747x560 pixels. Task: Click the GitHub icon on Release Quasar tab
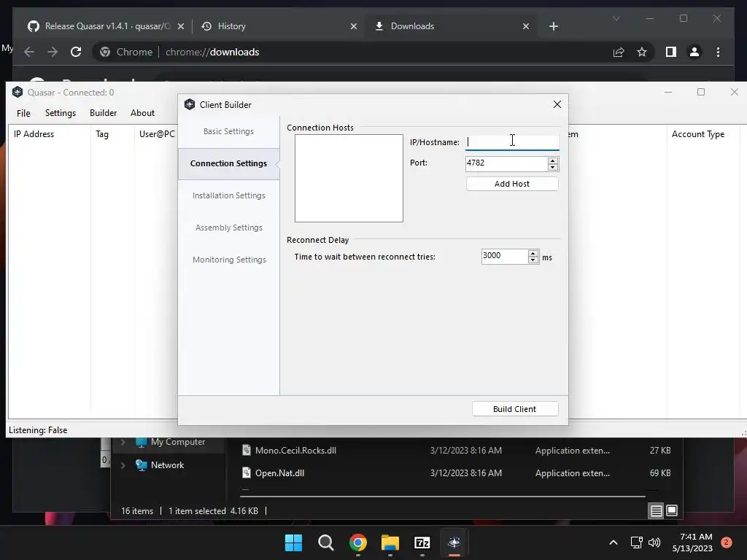pyautogui.click(x=34, y=26)
